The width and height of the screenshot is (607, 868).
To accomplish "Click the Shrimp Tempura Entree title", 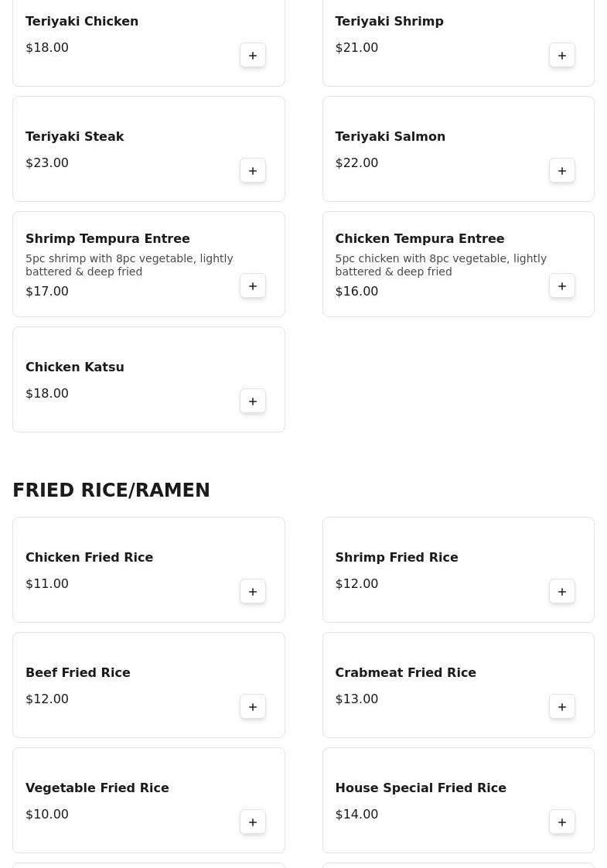I will [x=107, y=239].
